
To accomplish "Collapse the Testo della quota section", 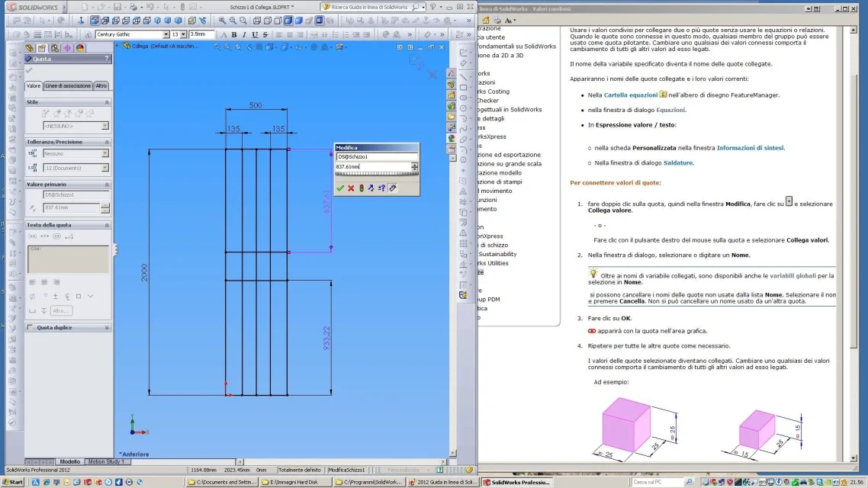I will (x=107, y=225).
